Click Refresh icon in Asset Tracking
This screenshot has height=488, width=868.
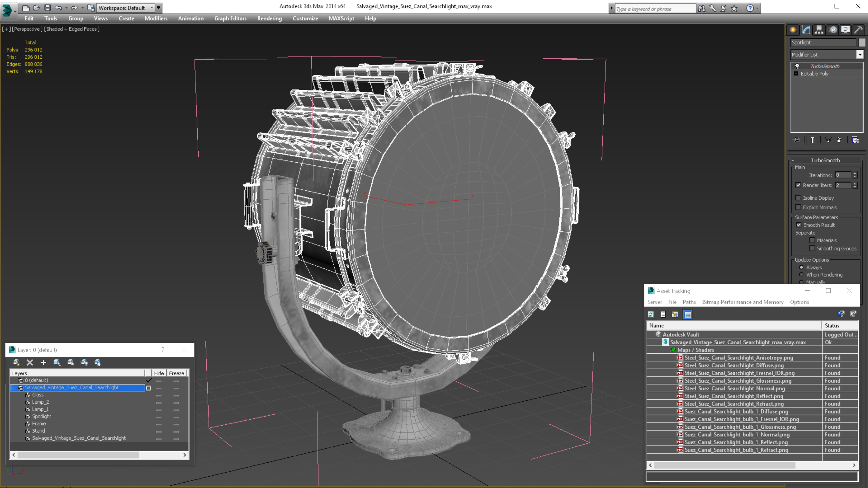pyautogui.click(x=651, y=314)
